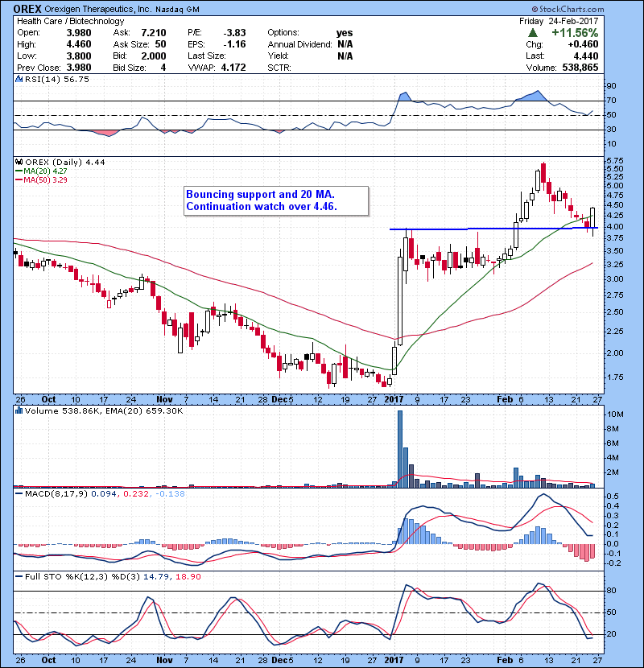The image size is (644, 668).
Task: Click the RSI(14) 56.75 label
Action: [x=57, y=79]
